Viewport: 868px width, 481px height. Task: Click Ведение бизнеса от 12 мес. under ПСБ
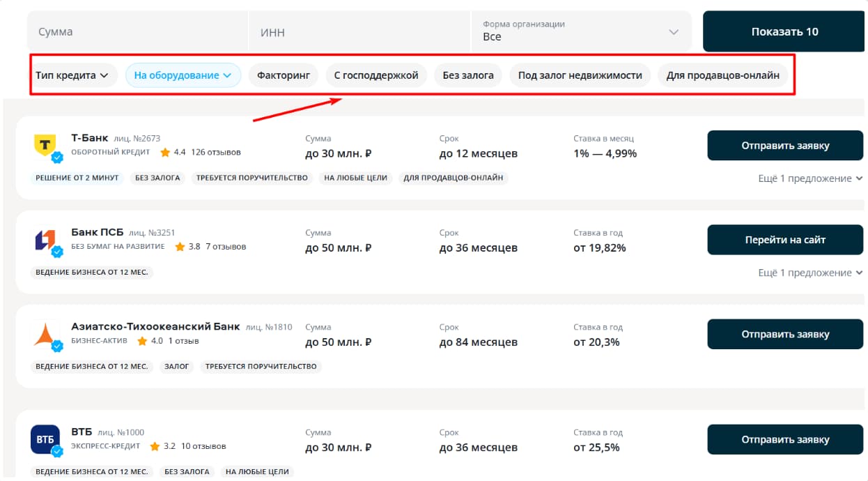[x=92, y=273]
